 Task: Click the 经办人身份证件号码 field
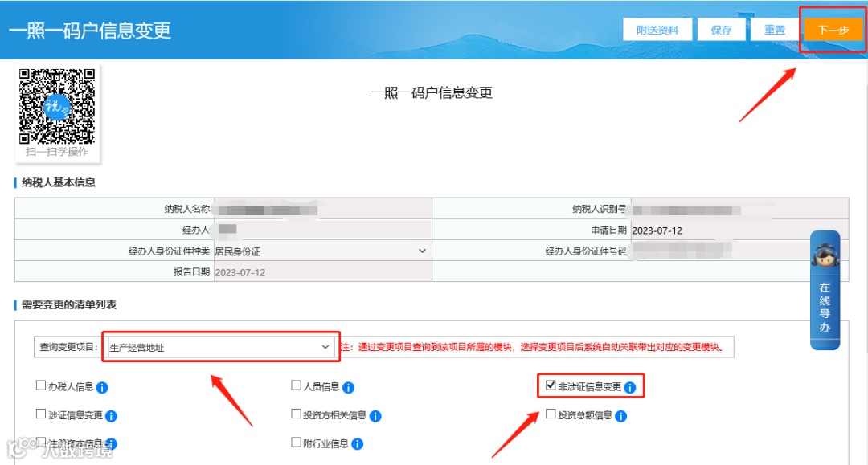[739, 251]
